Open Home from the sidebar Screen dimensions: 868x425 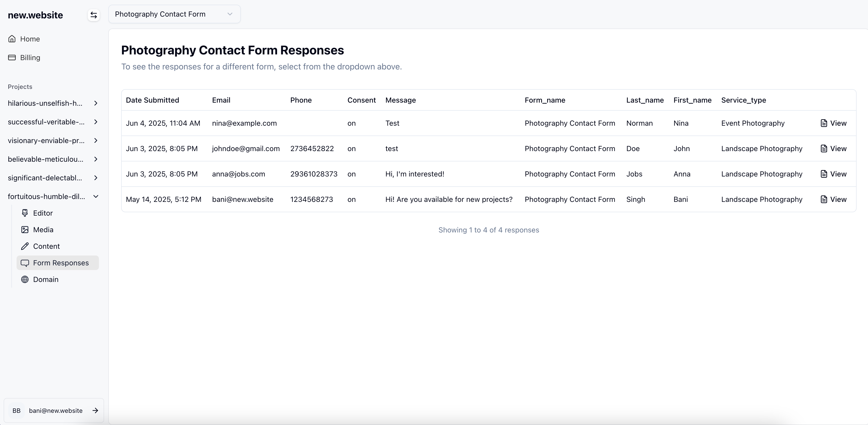[x=30, y=39]
